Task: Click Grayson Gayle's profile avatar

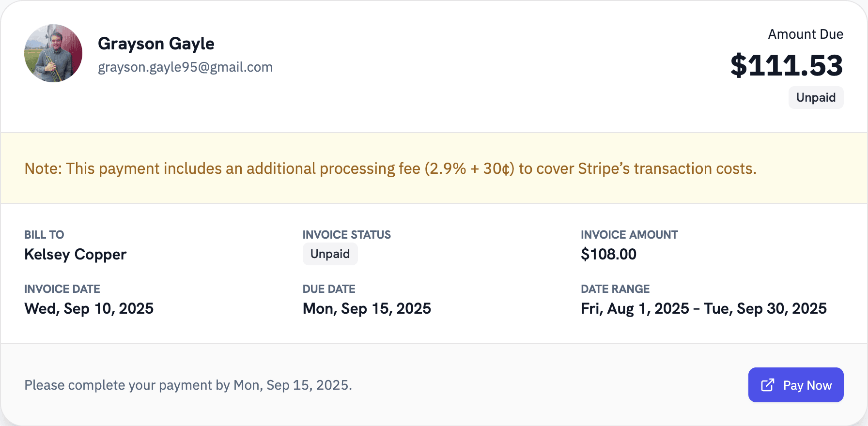Action: tap(53, 53)
